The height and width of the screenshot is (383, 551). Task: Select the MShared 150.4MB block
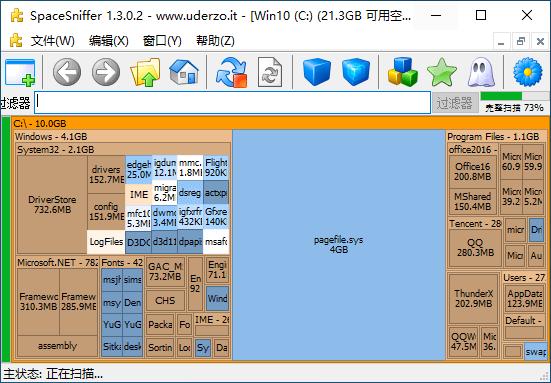pyautogui.click(x=473, y=202)
